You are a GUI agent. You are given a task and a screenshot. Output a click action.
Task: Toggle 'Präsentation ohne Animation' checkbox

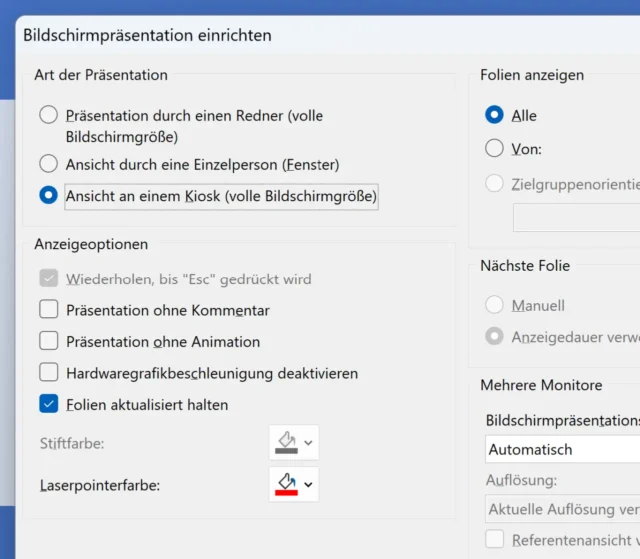point(48,341)
